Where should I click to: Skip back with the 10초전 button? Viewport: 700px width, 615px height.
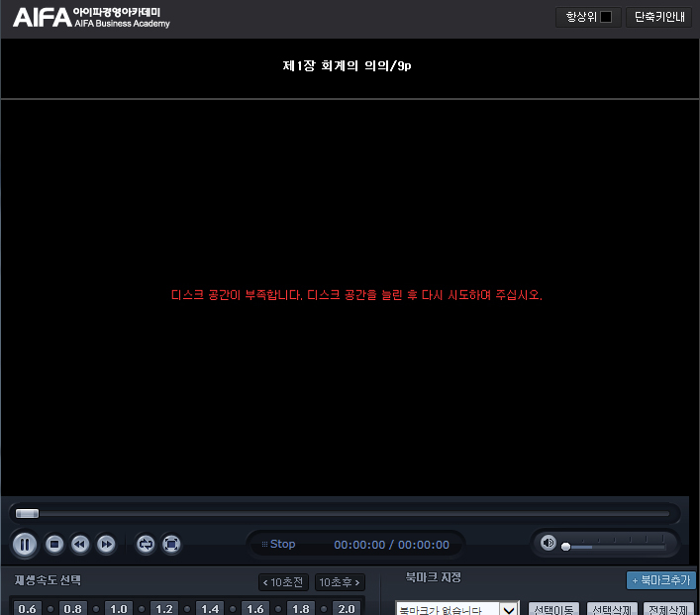click(283, 582)
